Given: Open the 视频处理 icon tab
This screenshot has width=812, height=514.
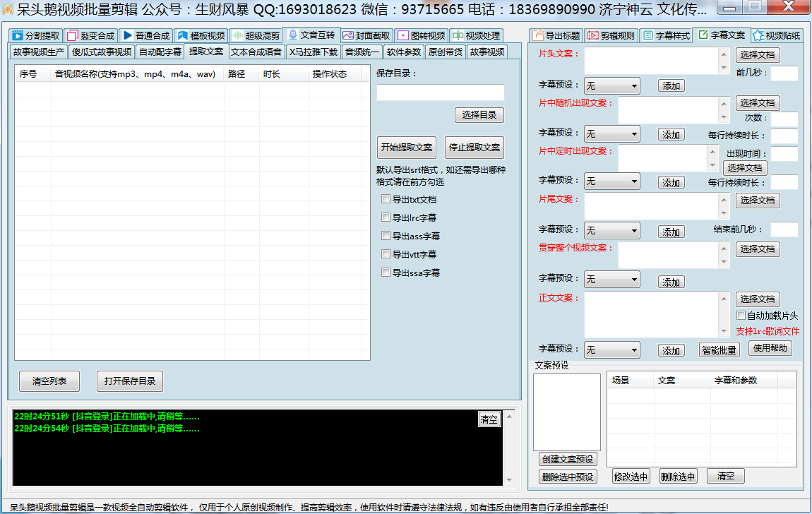Looking at the screenshot, I should coord(458,36).
